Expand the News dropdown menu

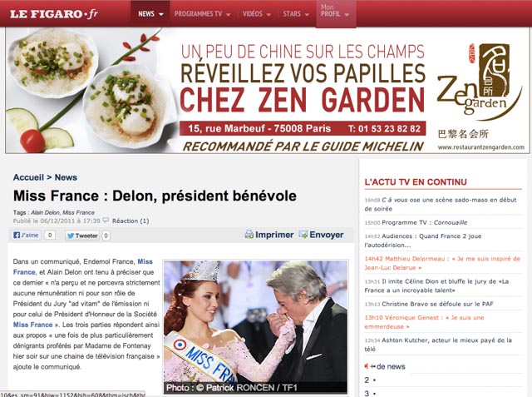150,14
